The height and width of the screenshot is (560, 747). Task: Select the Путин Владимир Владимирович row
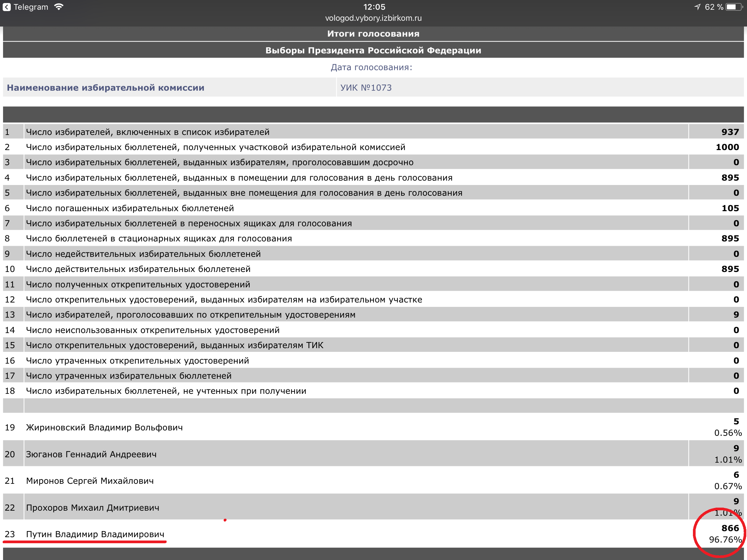tap(95, 534)
